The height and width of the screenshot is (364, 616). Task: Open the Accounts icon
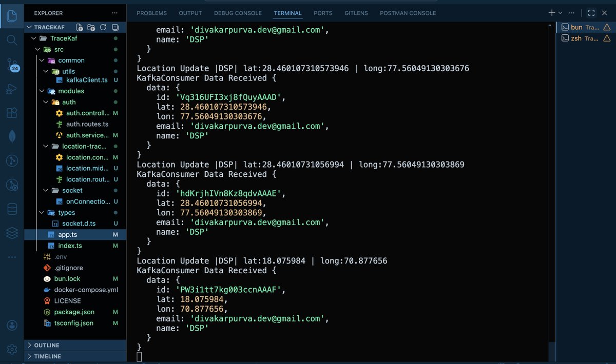[12, 326]
